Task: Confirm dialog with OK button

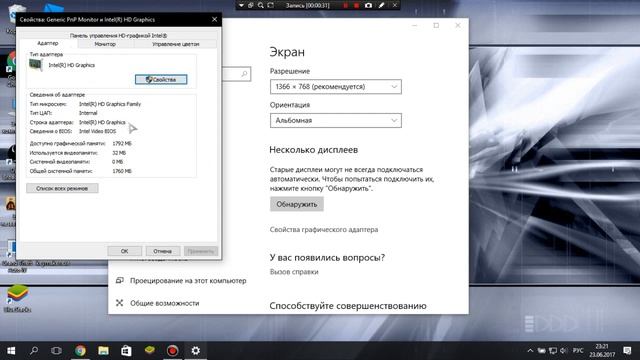Action: pos(124,251)
